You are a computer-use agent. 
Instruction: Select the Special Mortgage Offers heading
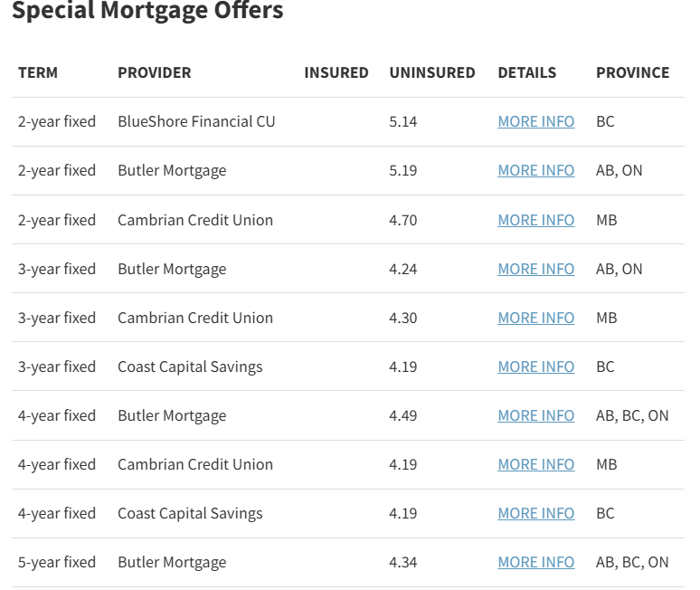pos(147,10)
